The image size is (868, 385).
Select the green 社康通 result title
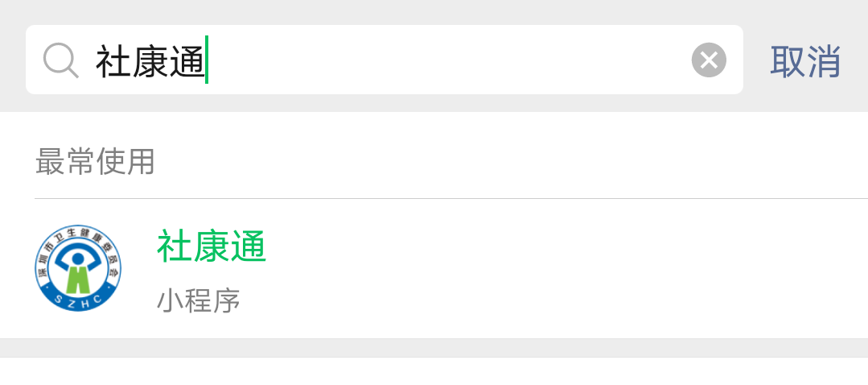(211, 246)
